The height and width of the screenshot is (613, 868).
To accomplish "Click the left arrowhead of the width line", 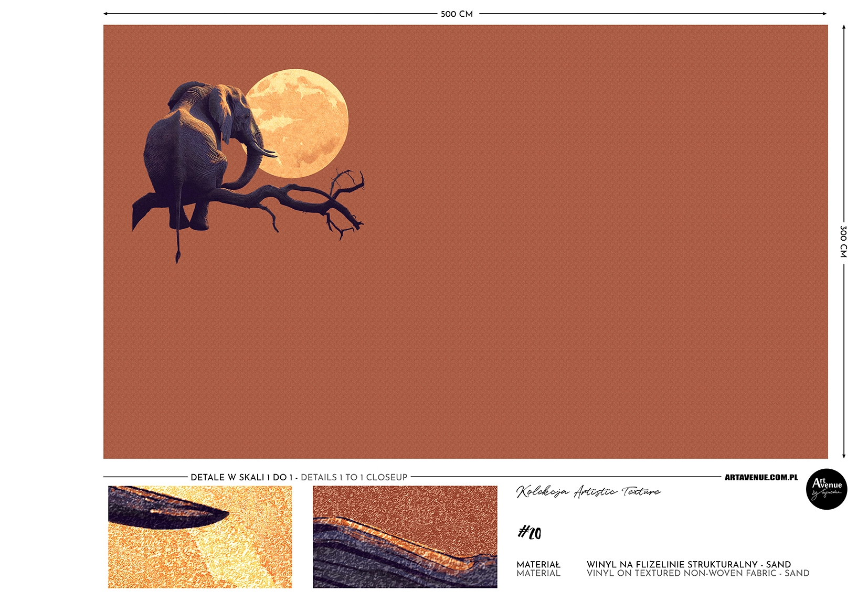I will (x=106, y=14).
